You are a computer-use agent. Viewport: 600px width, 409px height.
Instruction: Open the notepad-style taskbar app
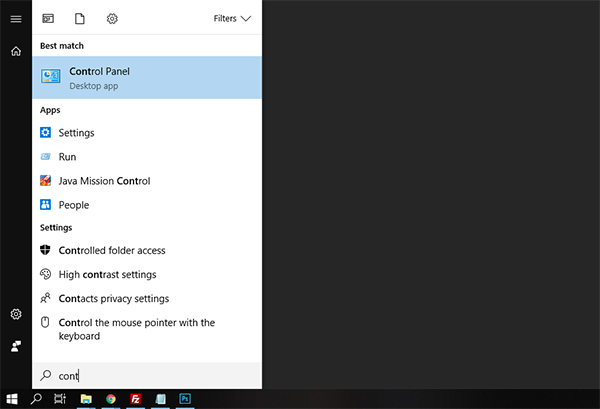(160, 399)
